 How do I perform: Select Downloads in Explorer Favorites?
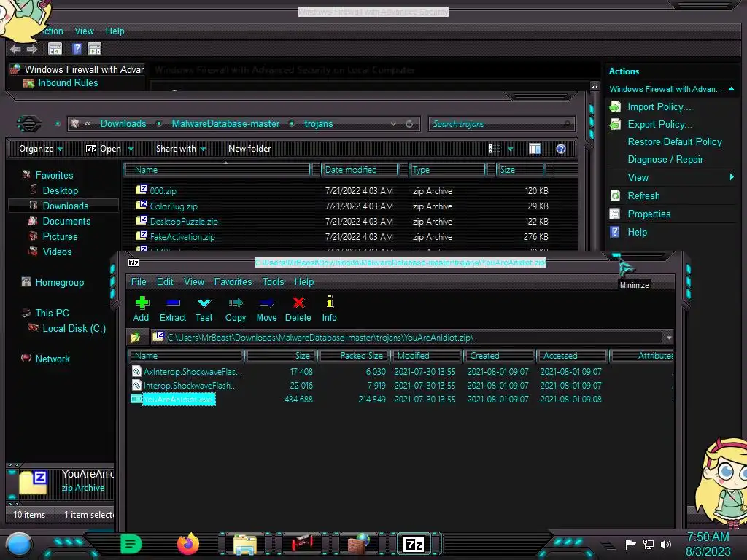65,206
